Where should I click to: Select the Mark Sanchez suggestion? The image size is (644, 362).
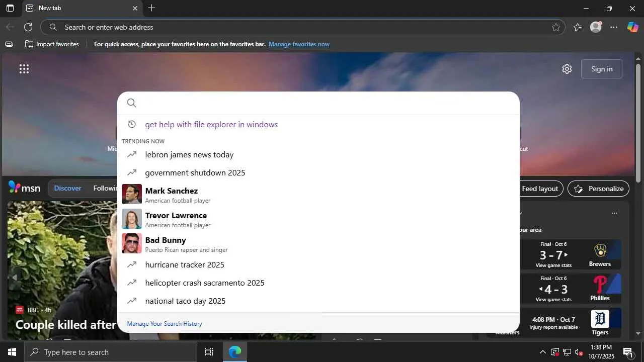(318, 194)
